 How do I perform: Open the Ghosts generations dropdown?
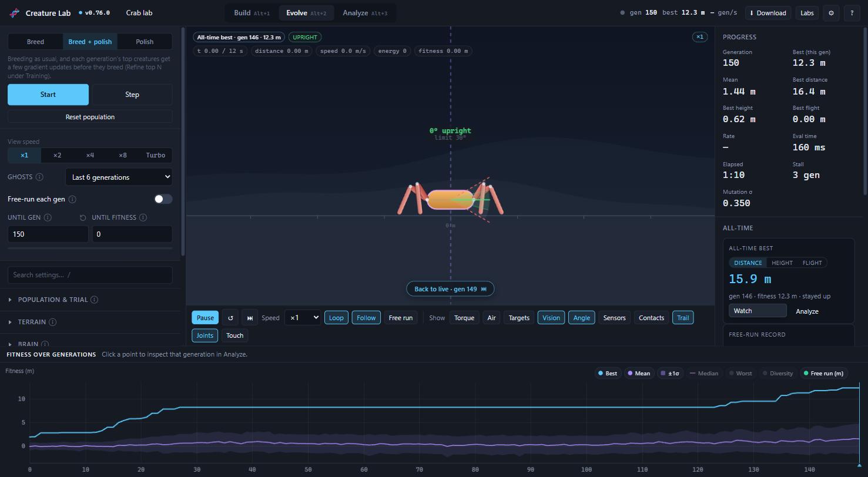click(119, 177)
